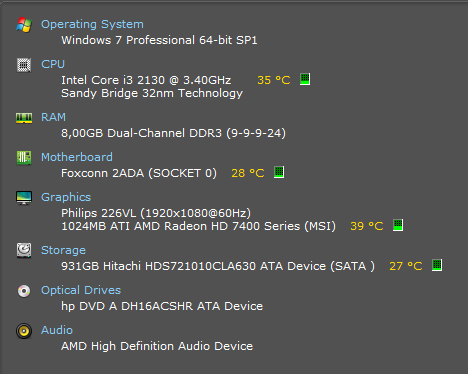Click the CPU chip icon
The width and height of the screenshot is (468, 374).
(24, 65)
